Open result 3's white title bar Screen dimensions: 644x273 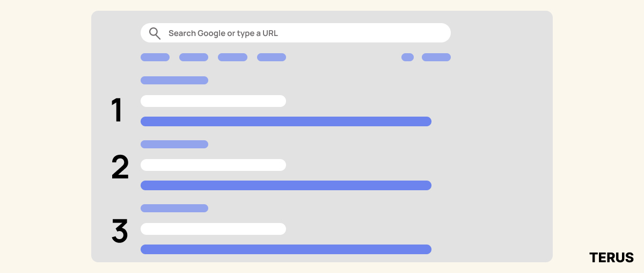click(213, 229)
